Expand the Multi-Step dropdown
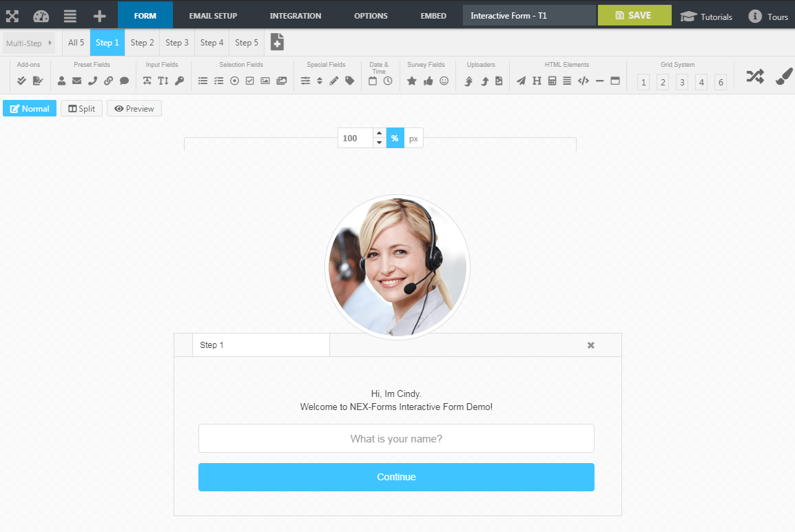Viewport: 795px width, 532px height. 29,43
